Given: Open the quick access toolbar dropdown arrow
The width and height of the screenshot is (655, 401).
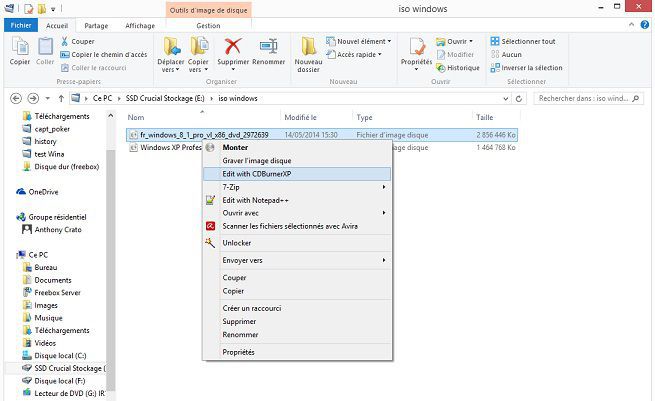Looking at the screenshot, I should pos(53,9).
